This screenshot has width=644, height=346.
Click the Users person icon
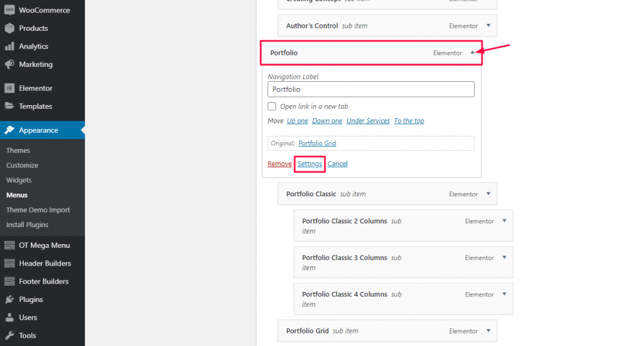tap(9, 317)
